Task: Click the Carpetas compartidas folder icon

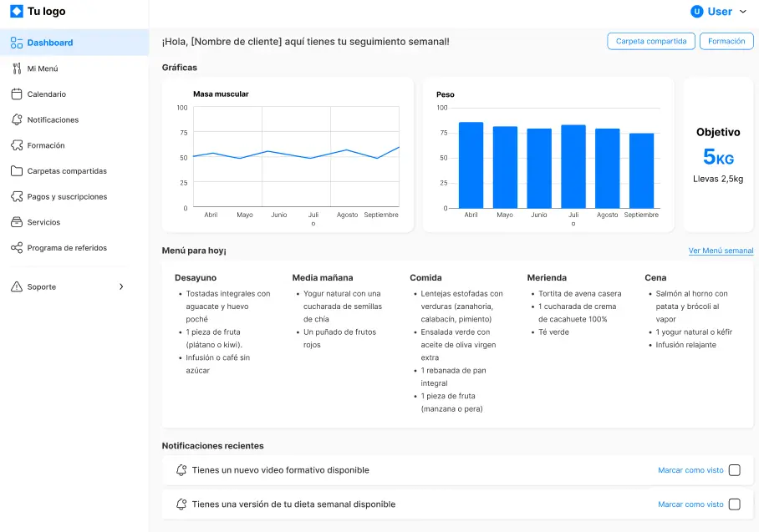Action: tap(17, 171)
